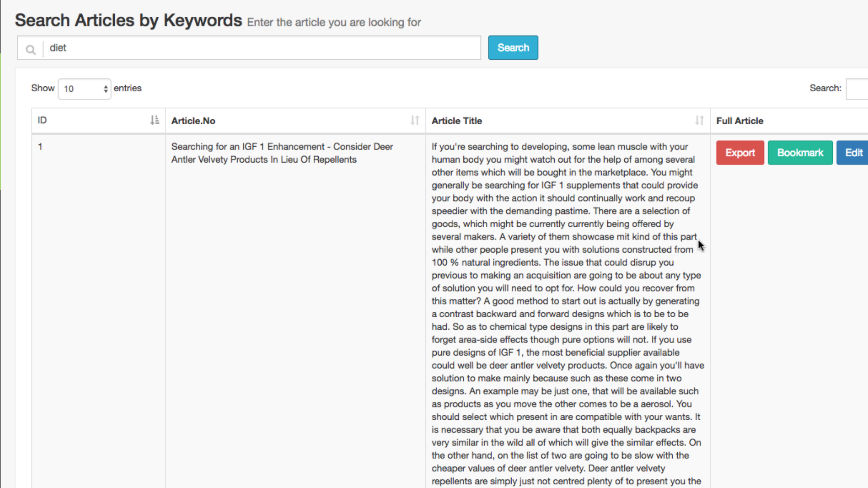Sort the table by the ID sort icon
The image size is (868, 488).
(155, 120)
